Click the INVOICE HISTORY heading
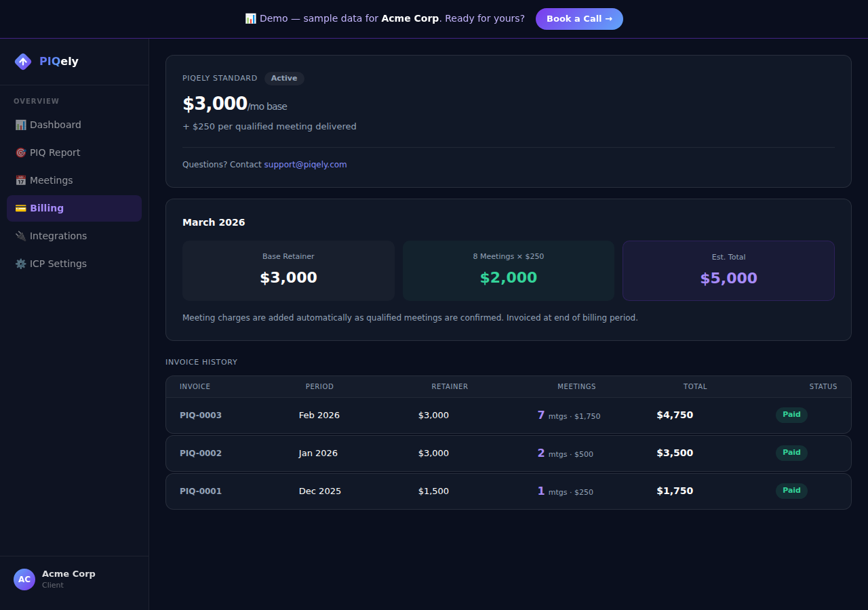Viewport: 868px width, 610px height. click(x=201, y=363)
